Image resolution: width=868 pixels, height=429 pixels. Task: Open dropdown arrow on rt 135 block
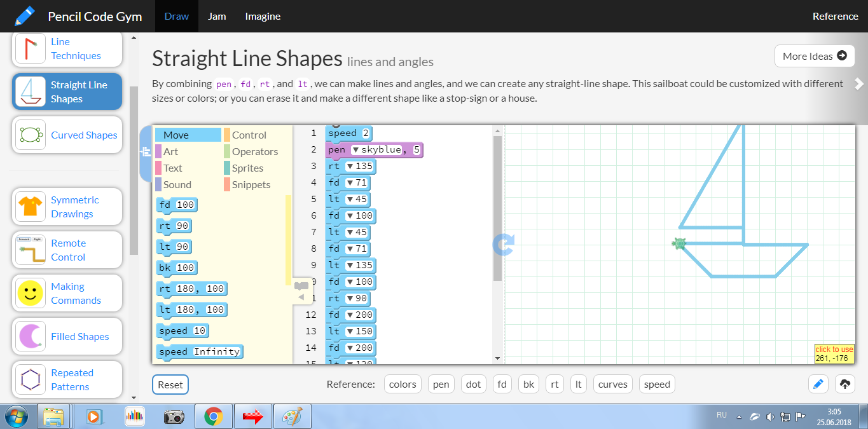tap(350, 167)
